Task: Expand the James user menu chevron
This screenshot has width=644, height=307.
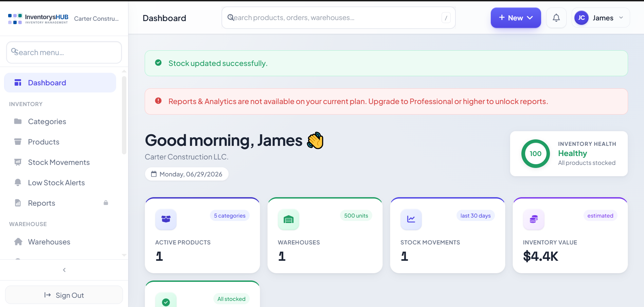Action: (x=621, y=18)
